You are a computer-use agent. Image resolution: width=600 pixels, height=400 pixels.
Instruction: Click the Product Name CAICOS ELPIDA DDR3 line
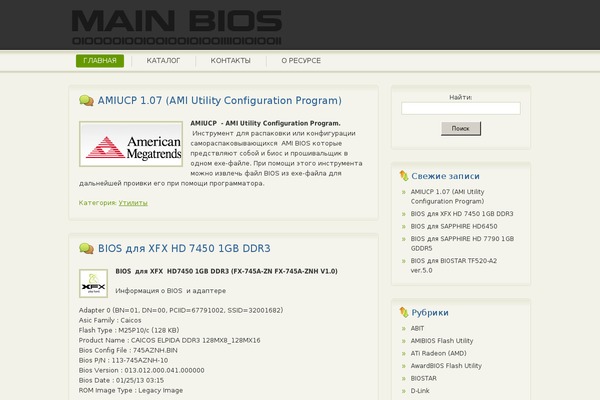pos(170,340)
